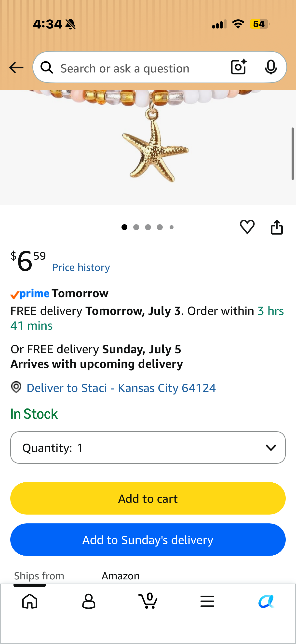Tap the starfish bracelet product image
The height and width of the screenshot is (644, 296).
pos(148,147)
